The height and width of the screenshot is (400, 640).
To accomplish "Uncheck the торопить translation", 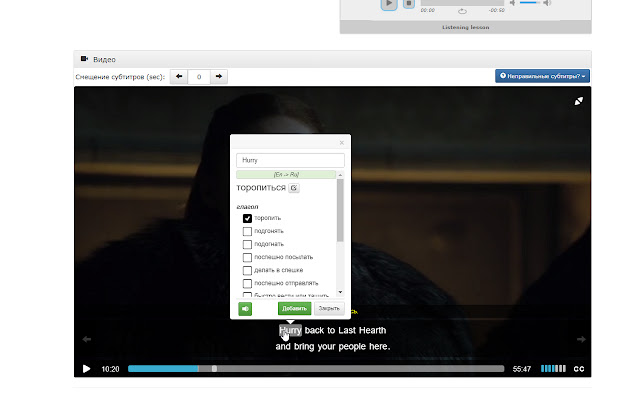I will click(x=247, y=218).
